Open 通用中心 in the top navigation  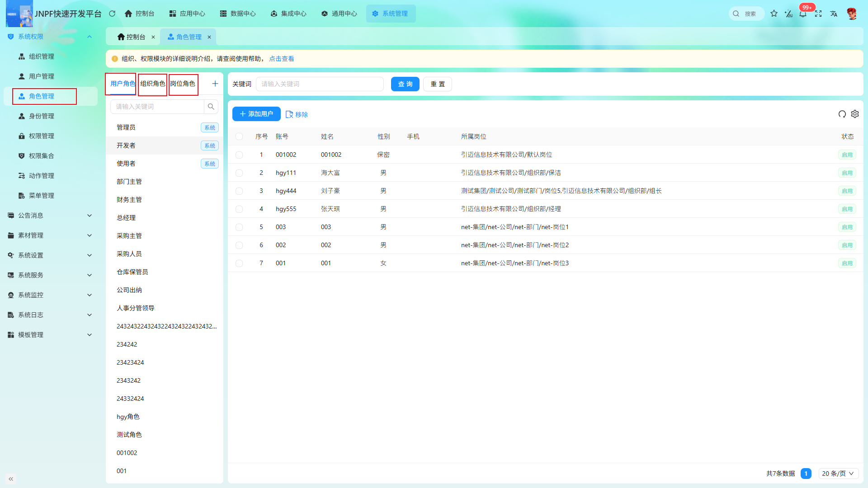click(x=339, y=14)
